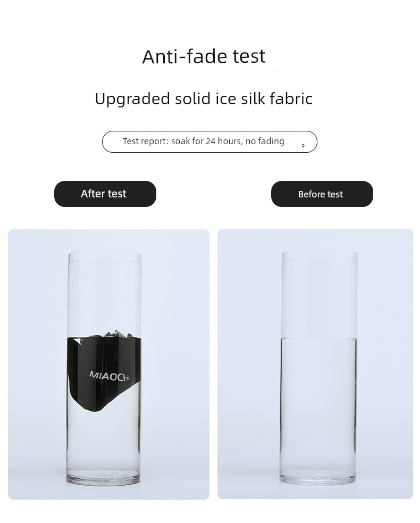Click the water surface line in the before-test glass

(x=318, y=339)
